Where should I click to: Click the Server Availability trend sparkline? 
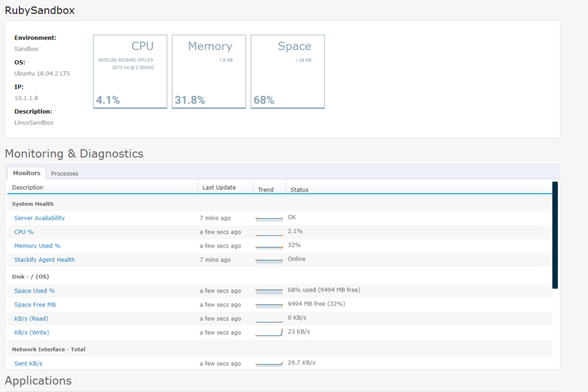click(269, 218)
